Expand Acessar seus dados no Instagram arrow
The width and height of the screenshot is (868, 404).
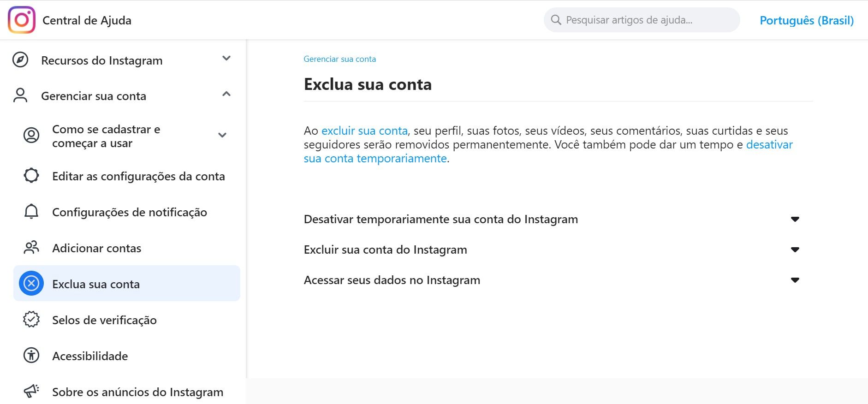click(795, 280)
